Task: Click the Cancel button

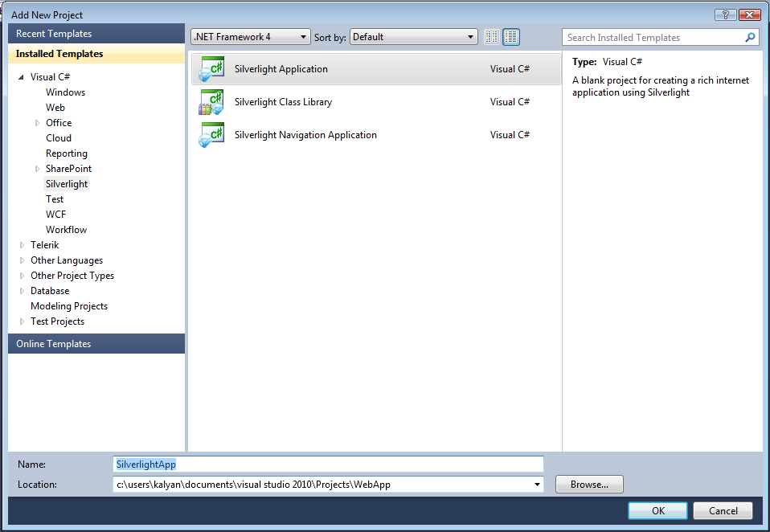Action: [723, 510]
